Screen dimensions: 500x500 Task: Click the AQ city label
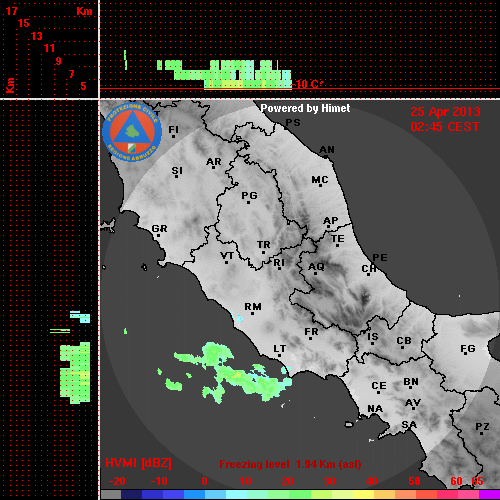coord(316,266)
